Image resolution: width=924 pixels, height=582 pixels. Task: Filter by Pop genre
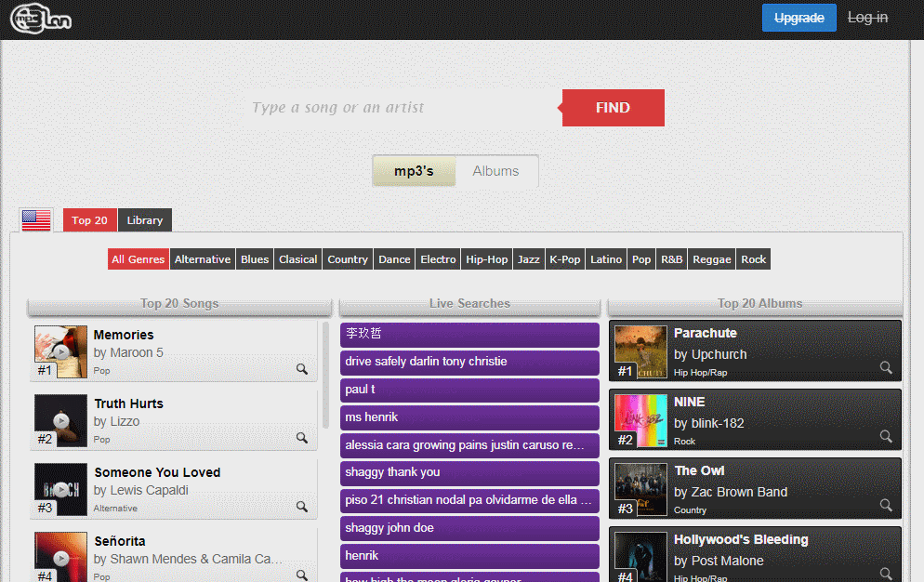click(x=641, y=259)
